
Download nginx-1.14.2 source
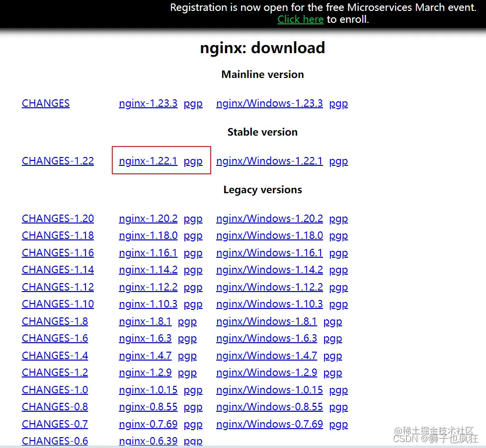pos(148,270)
